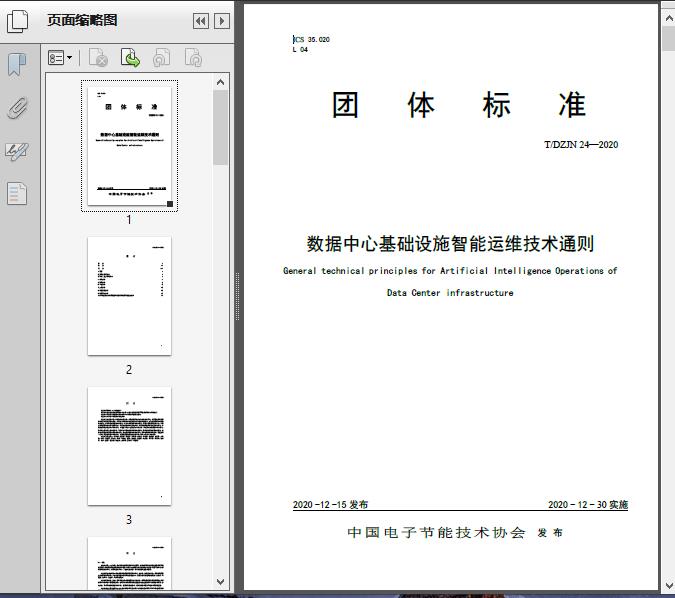Open the page thumbnails panel icon

[17, 21]
